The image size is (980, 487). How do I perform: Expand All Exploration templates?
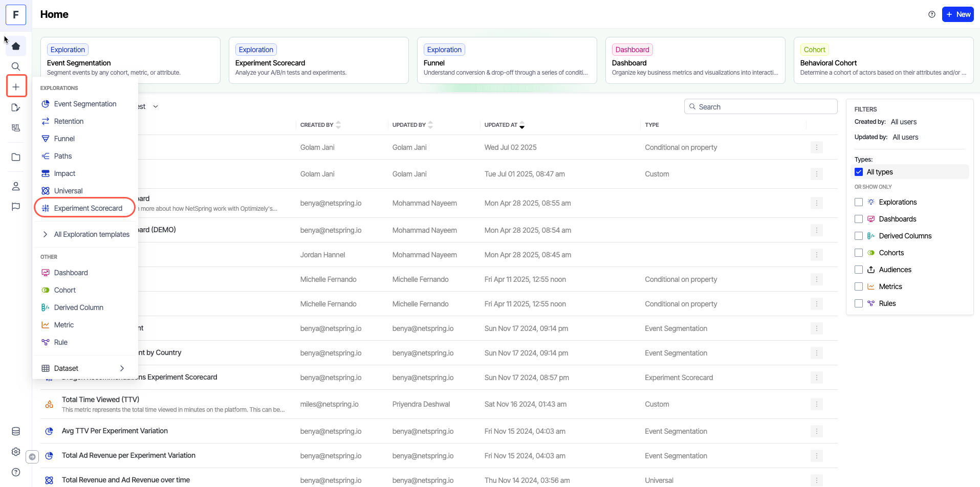click(85, 234)
